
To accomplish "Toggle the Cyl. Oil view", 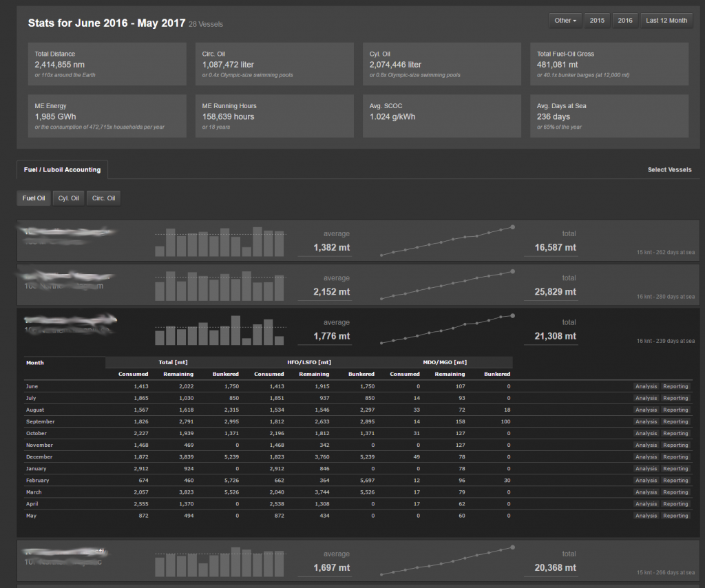I will (67, 198).
